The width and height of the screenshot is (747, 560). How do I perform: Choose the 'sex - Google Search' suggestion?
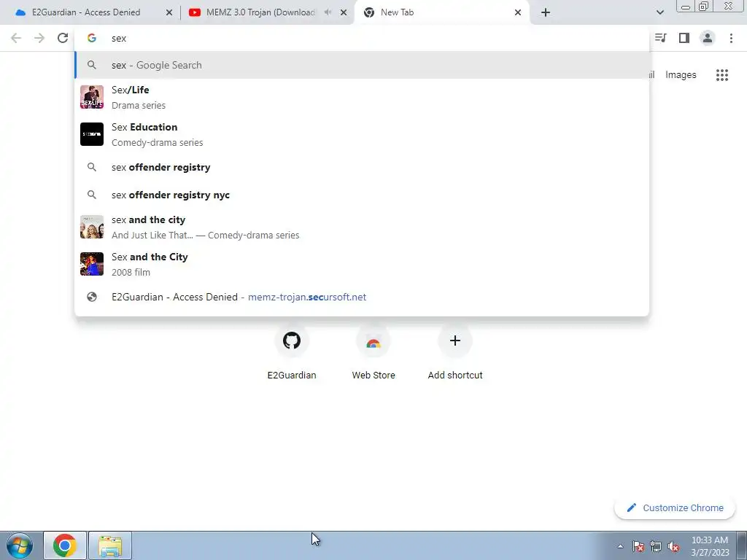point(362,65)
